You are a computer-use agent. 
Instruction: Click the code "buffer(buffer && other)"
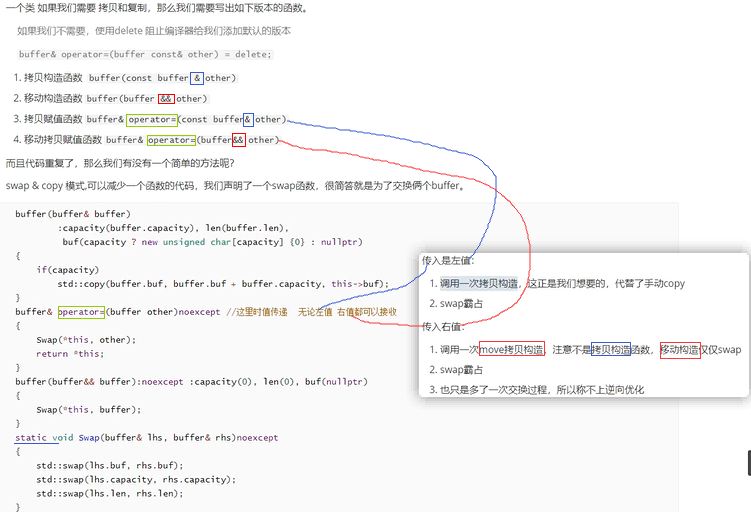pos(147,99)
